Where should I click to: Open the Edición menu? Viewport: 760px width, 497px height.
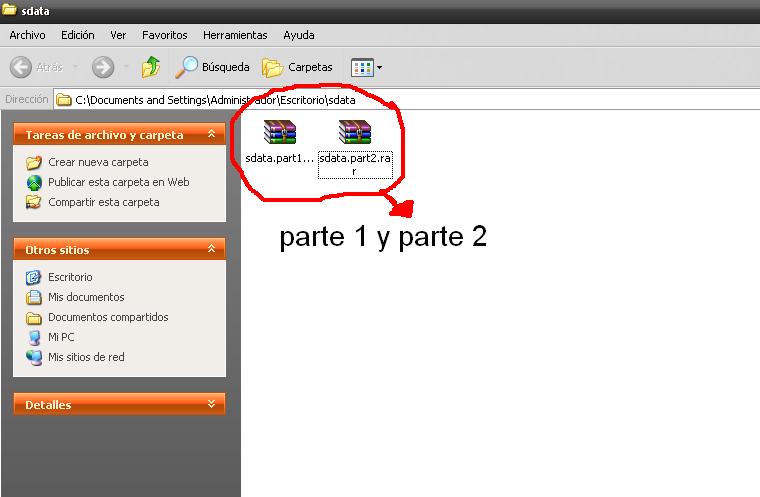78,35
